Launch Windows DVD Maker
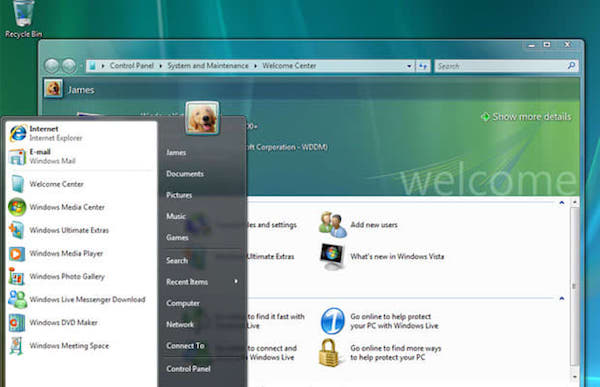600x387 pixels. pos(81,323)
